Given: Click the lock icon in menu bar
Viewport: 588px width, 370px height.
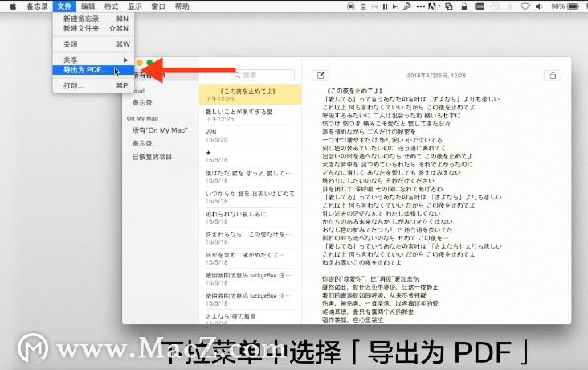Looking at the screenshot, I should (464, 6).
